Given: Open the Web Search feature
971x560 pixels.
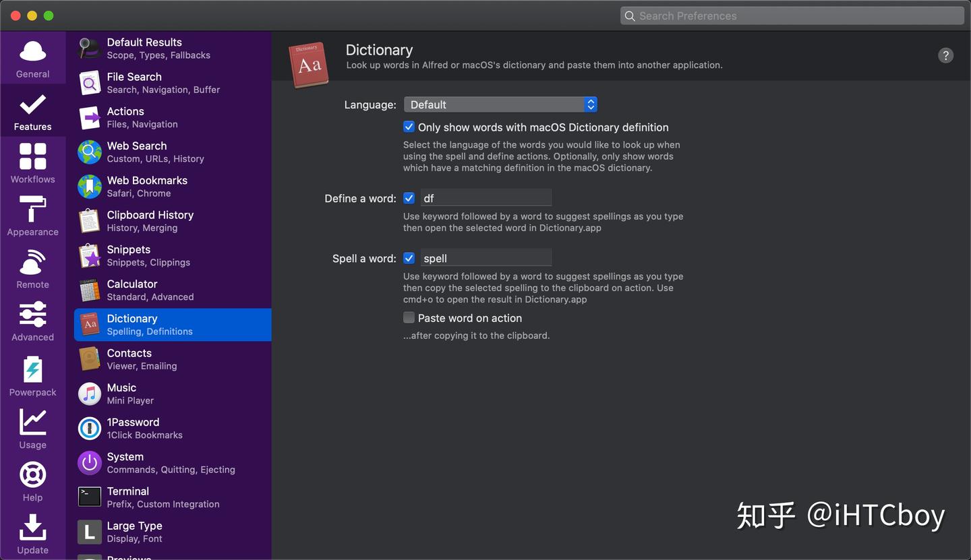Looking at the screenshot, I should (137, 152).
